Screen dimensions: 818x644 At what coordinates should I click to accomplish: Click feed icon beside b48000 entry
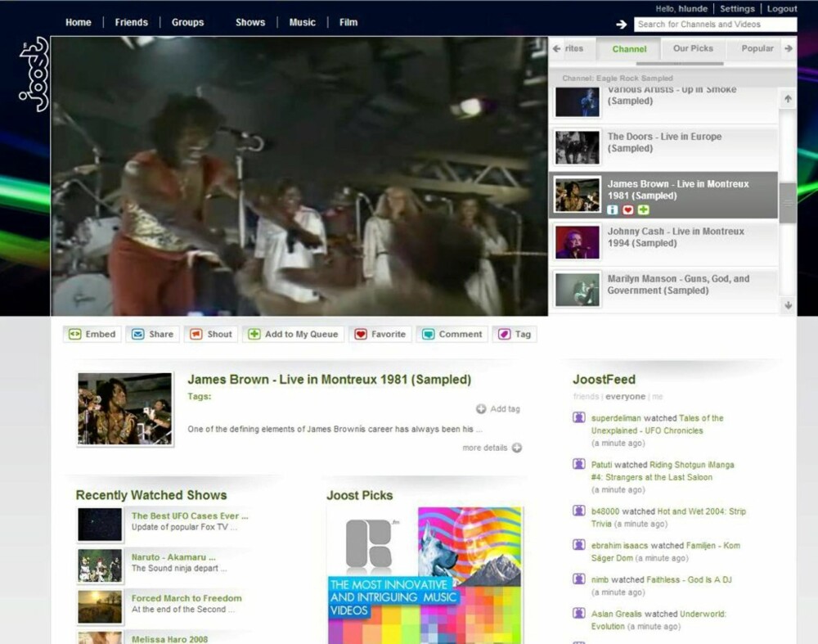click(x=579, y=511)
